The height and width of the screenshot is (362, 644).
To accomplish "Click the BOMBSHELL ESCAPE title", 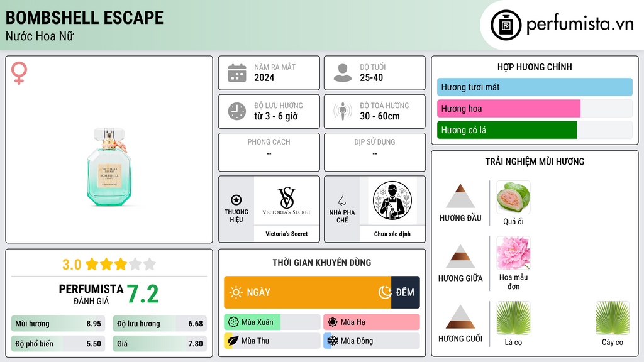I will (85, 18).
